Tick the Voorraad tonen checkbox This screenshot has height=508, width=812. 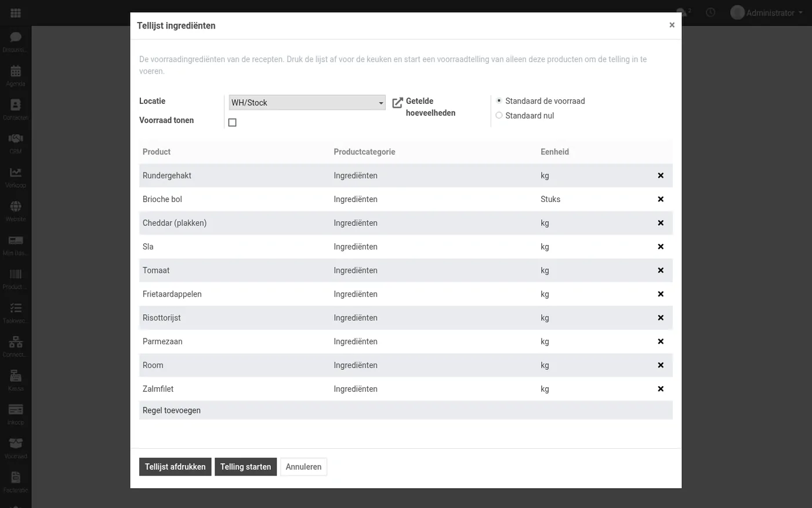click(x=232, y=123)
